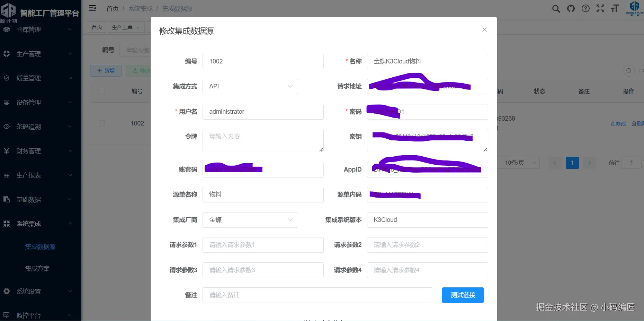This screenshot has height=321, width=644.
Task: Click the 新增 button
Action: click(106, 71)
